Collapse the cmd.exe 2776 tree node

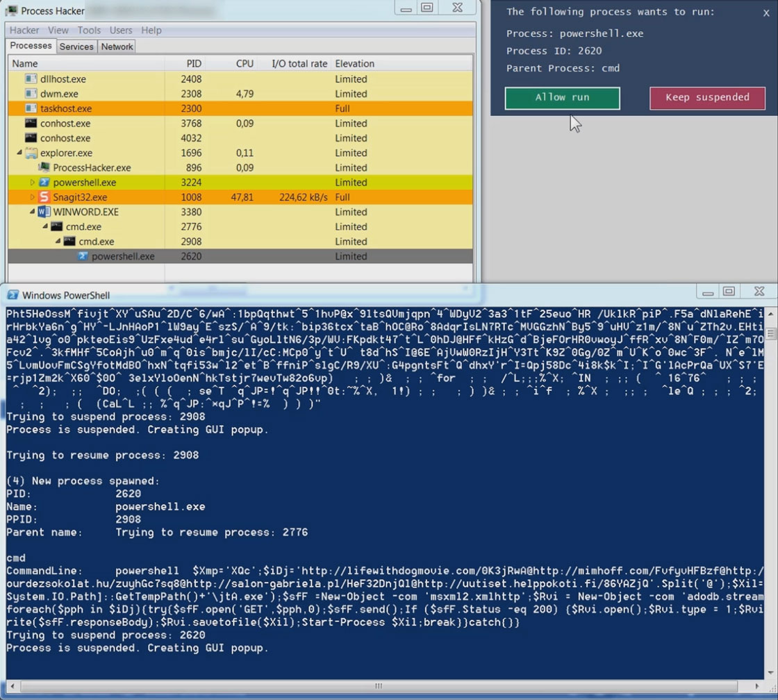coord(45,226)
